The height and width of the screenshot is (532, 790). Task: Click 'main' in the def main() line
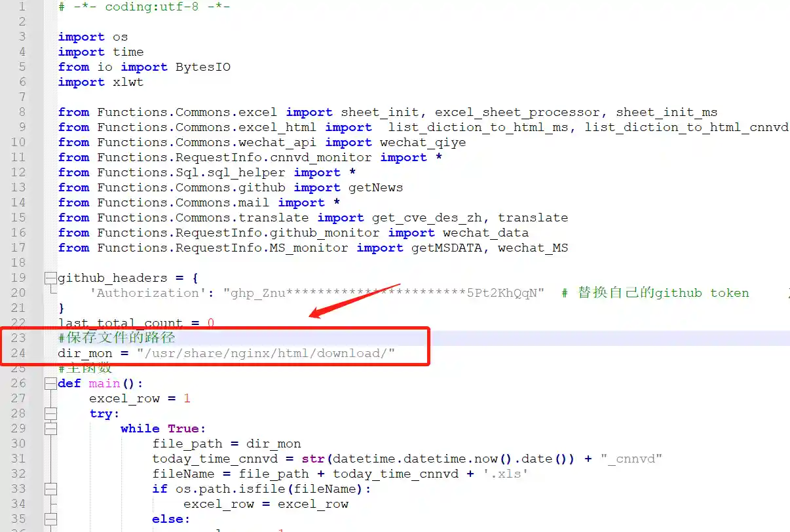(105, 383)
